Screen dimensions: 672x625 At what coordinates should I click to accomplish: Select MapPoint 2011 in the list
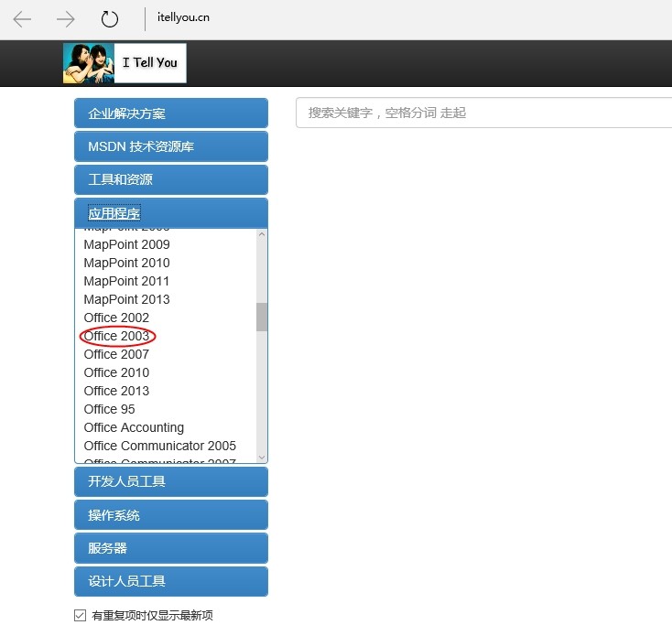coord(126,281)
